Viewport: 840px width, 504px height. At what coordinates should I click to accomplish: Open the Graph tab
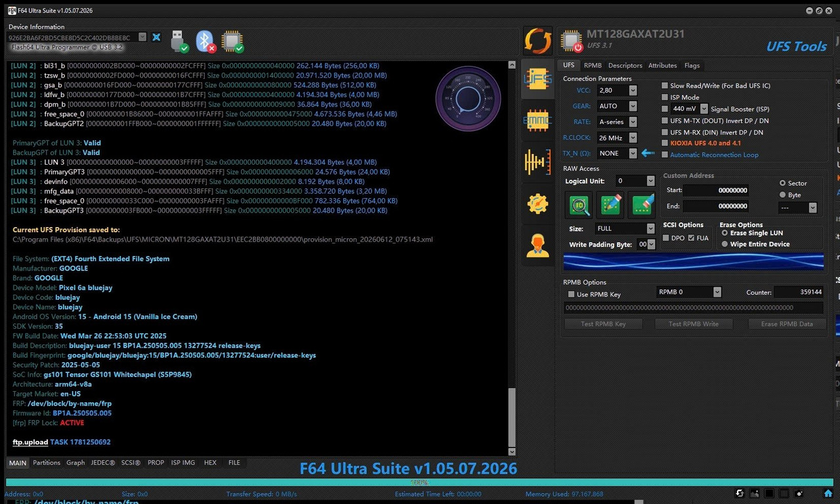[75, 463]
